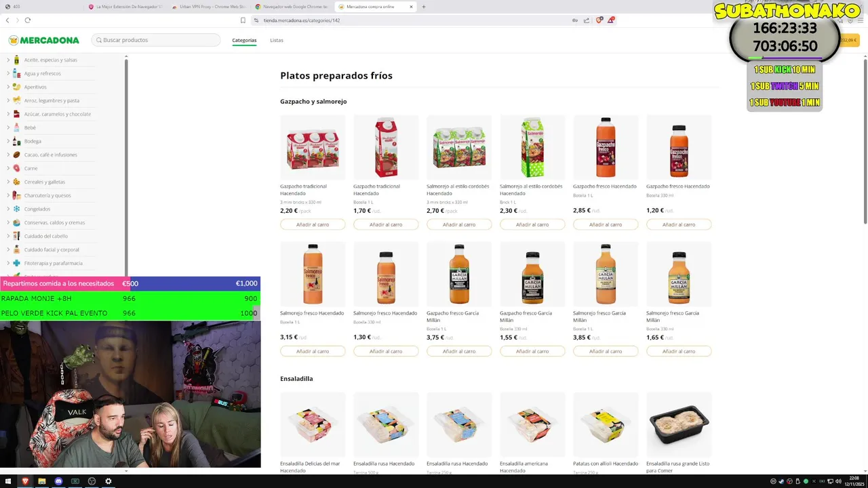Switch to La Mejor Extensión De Navegador tab

(125, 7)
